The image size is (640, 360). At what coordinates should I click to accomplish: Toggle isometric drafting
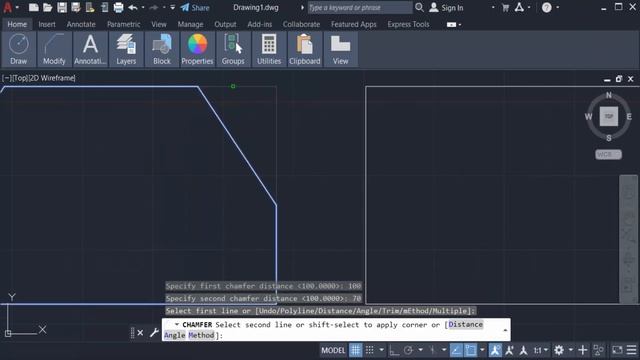[x=432, y=350]
